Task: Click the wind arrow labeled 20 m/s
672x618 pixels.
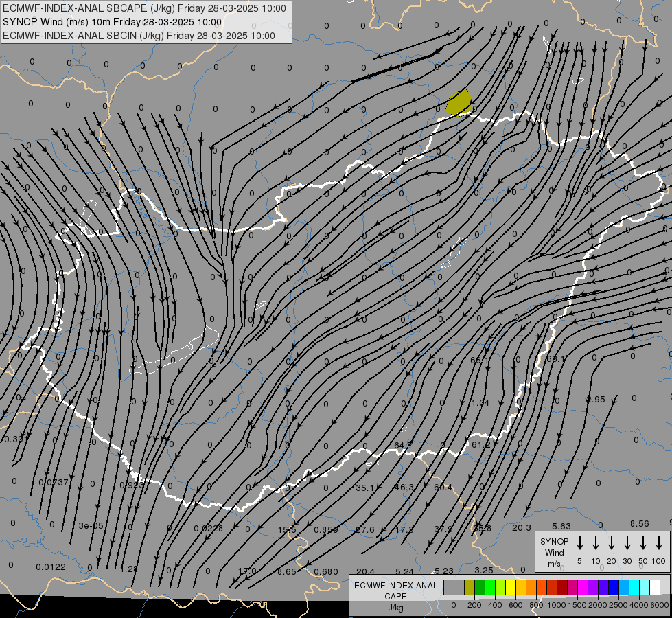Action: [611, 542]
